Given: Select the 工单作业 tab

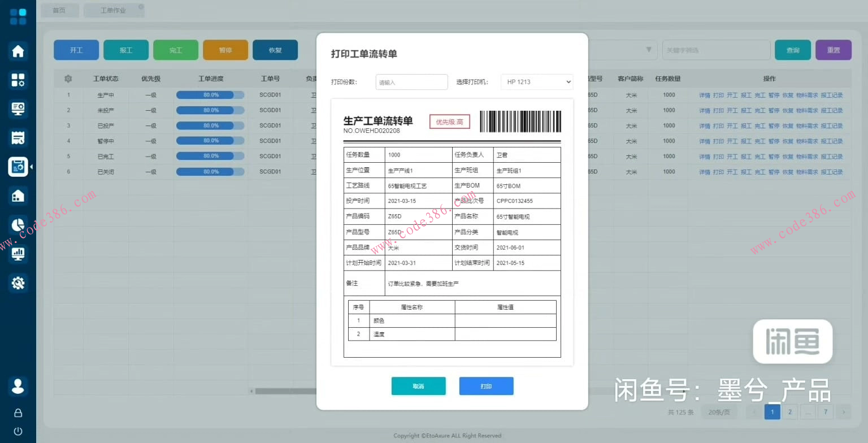Looking at the screenshot, I should pos(114,10).
